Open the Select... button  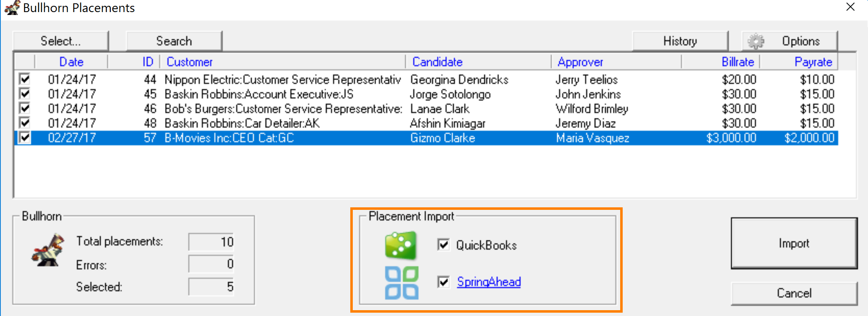pos(61,41)
